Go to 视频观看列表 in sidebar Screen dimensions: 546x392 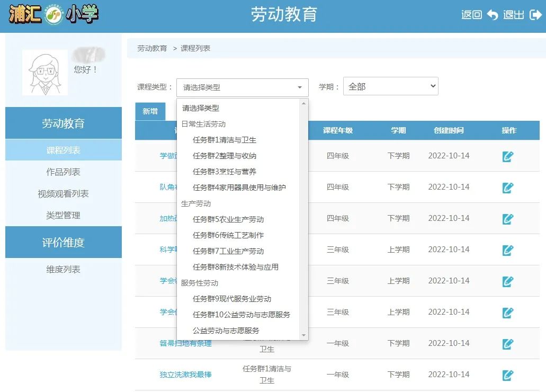point(63,194)
